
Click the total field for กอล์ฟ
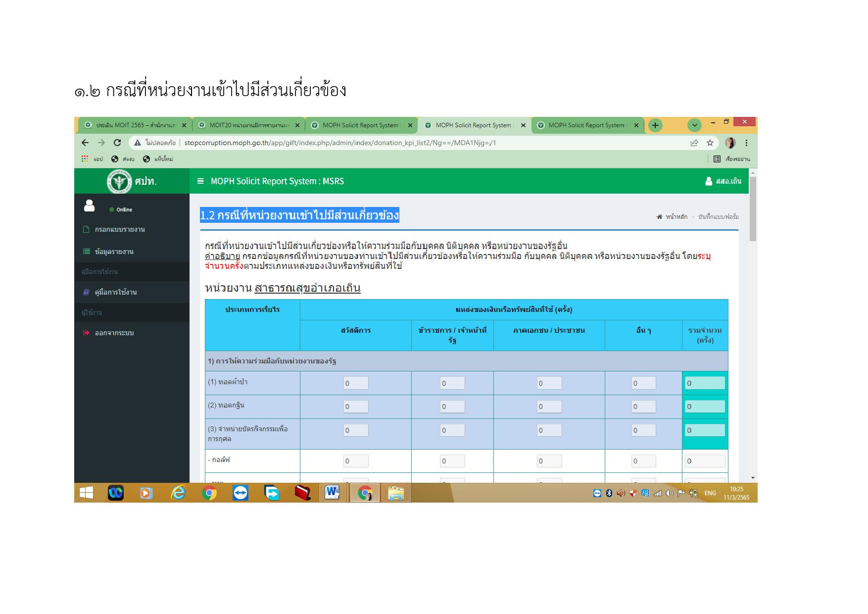[x=705, y=461]
